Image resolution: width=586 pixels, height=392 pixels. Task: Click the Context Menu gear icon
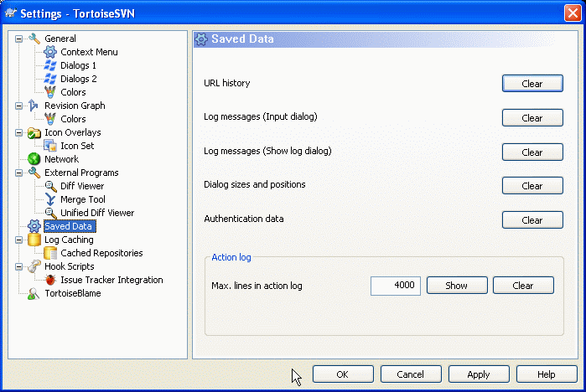pos(50,52)
